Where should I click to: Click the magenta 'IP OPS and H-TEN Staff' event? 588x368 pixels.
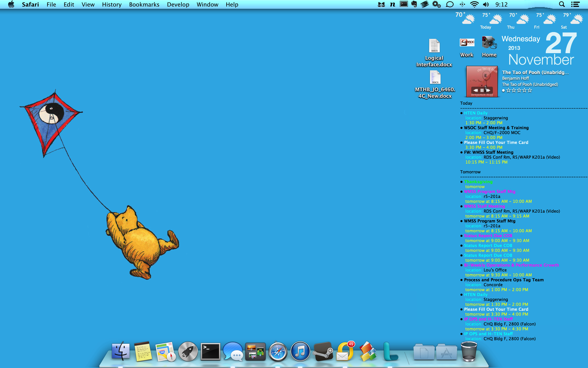(x=488, y=319)
